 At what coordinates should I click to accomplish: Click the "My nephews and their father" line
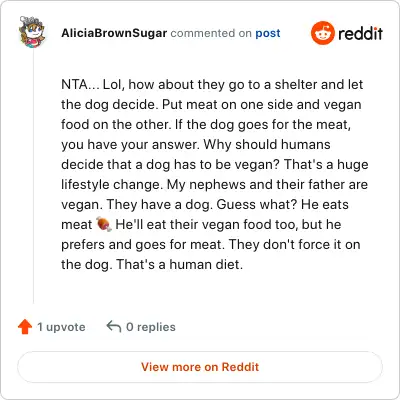pos(214,184)
